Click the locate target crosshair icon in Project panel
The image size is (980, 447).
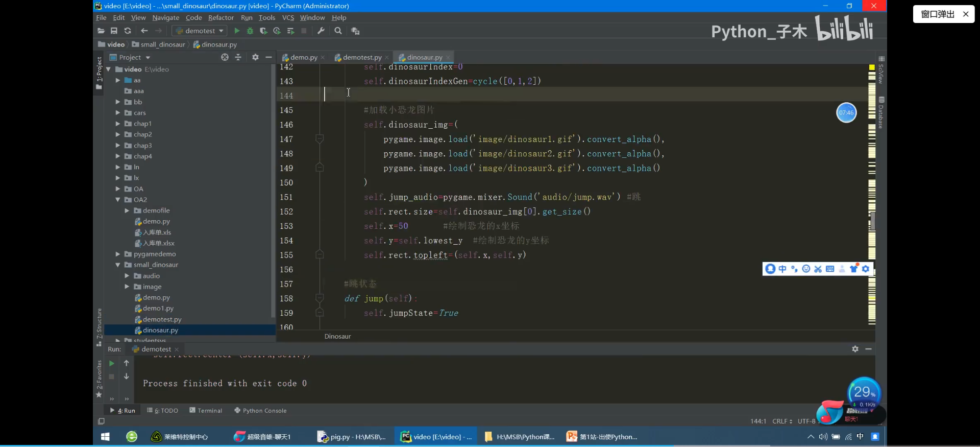(225, 57)
